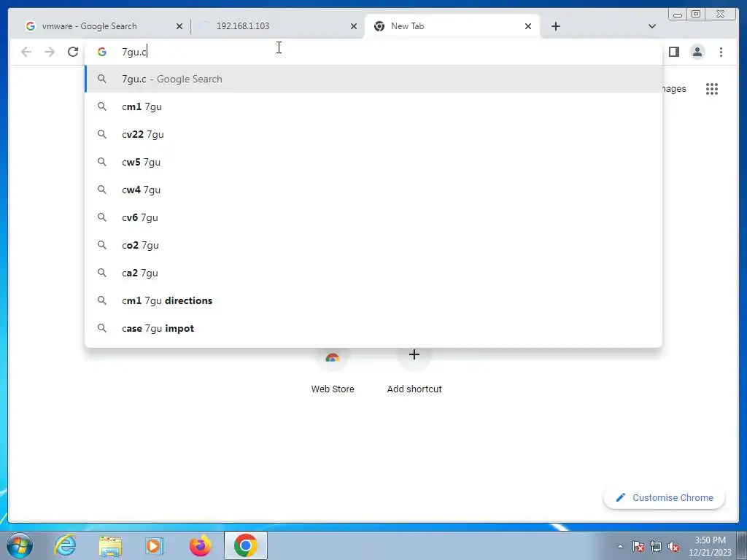Image resolution: width=747 pixels, height=560 pixels.
Task: Select the 'cv22 7gu' suggestion
Action: pos(373,134)
